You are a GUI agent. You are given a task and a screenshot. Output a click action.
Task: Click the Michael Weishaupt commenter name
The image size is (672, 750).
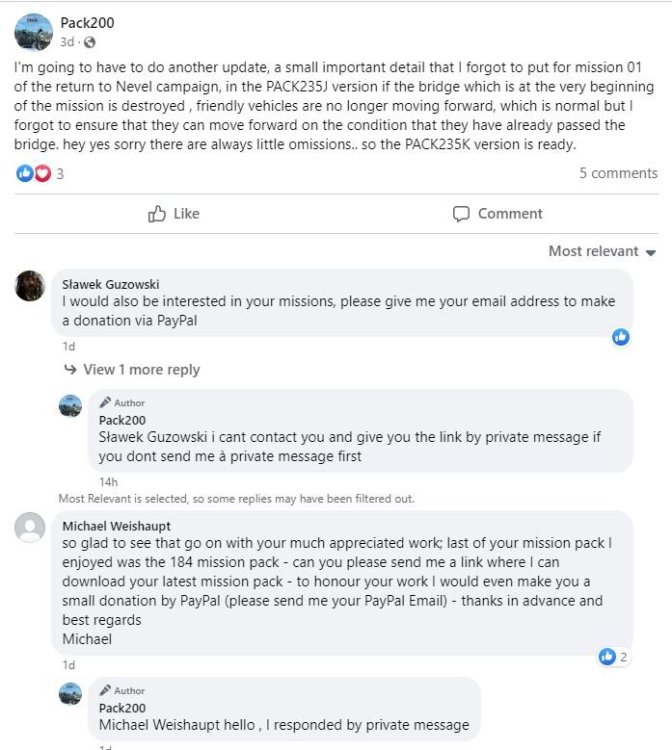click(x=116, y=526)
